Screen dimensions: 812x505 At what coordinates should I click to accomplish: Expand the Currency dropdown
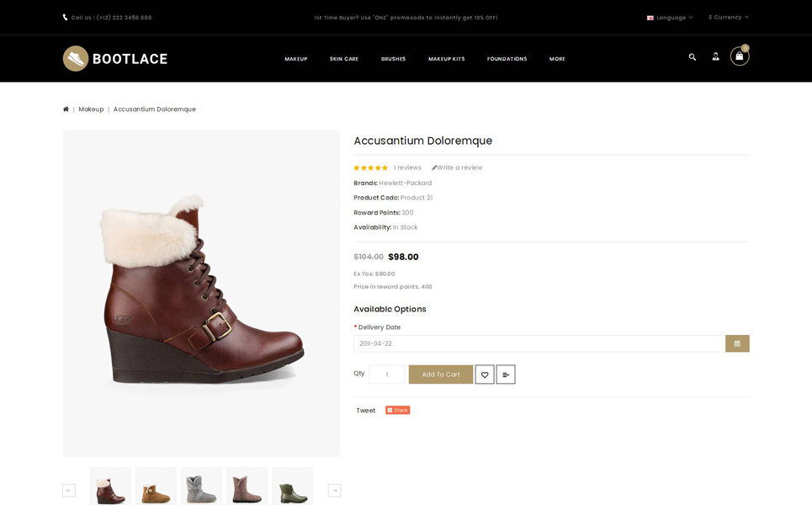tap(728, 18)
